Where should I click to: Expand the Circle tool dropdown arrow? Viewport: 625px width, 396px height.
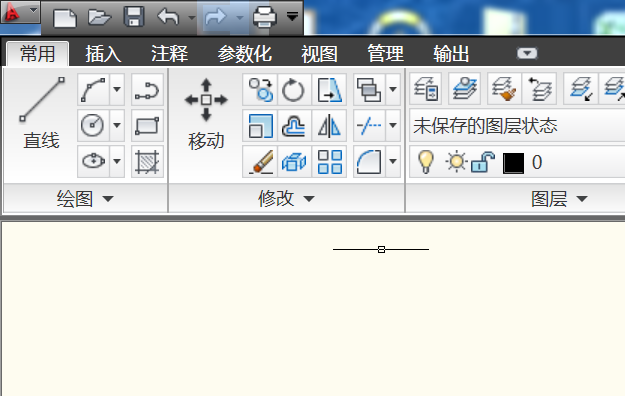coord(117,126)
